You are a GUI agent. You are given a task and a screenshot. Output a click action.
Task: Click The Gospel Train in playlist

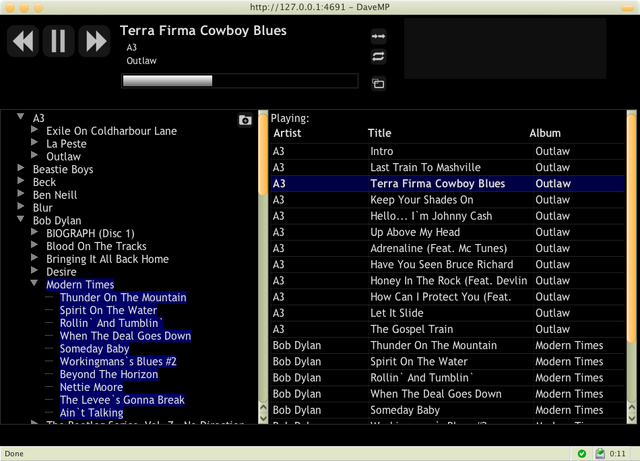coord(448,329)
